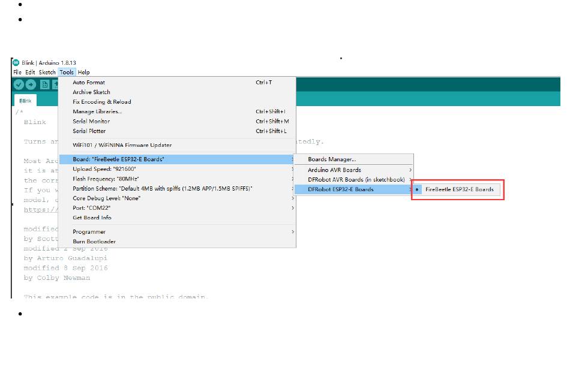The height and width of the screenshot is (392, 570).
Task: Expand the Board: "FireBeetle ESP32-E Boards" submenu
Action: (x=178, y=159)
